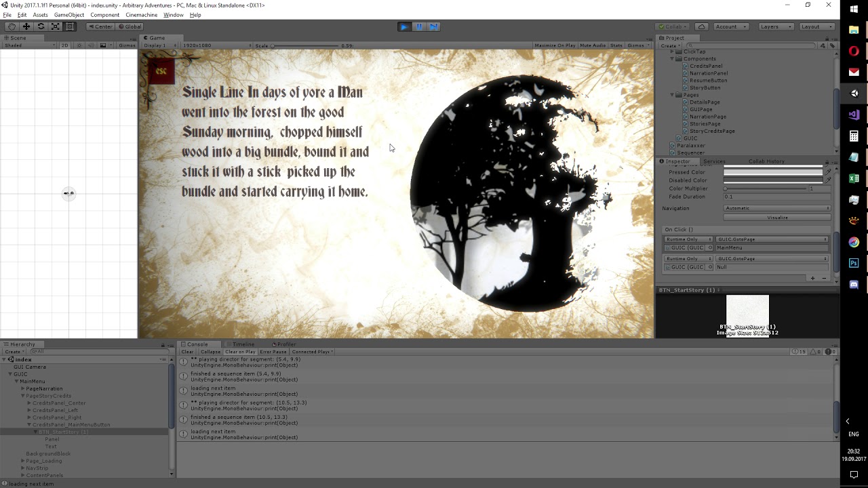The image size is (868, 488).
Task: Toggle Collapse in the Console
Action: coord(210,352)
